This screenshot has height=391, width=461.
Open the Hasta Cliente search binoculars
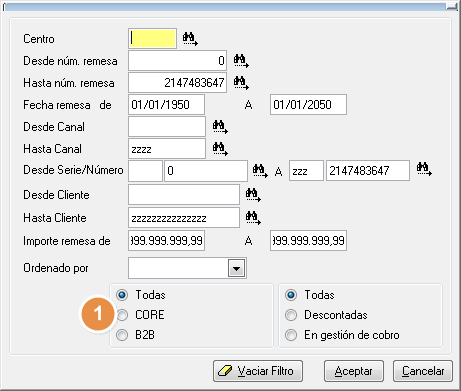[x=253, y=218]
